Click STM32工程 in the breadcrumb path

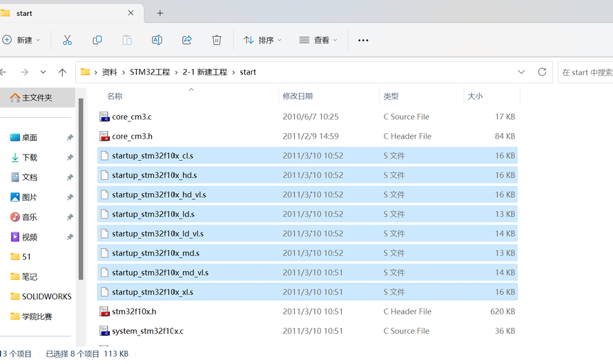pyautogui.click(x=150, y=72)
